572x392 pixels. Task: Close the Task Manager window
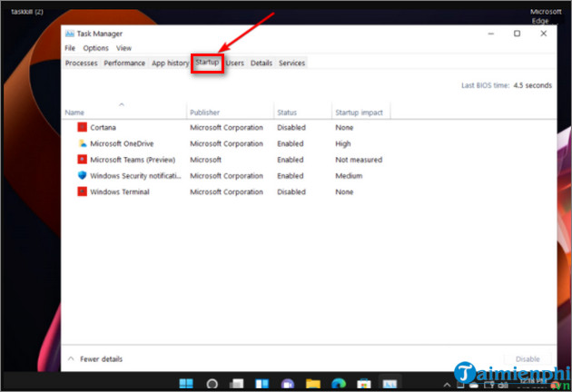[x=543, y=34]
